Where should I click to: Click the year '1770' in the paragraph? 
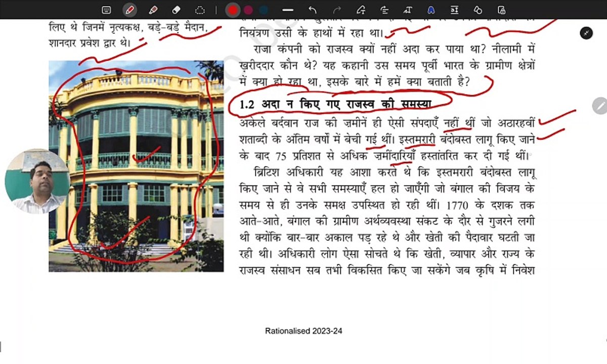point(457,207)
